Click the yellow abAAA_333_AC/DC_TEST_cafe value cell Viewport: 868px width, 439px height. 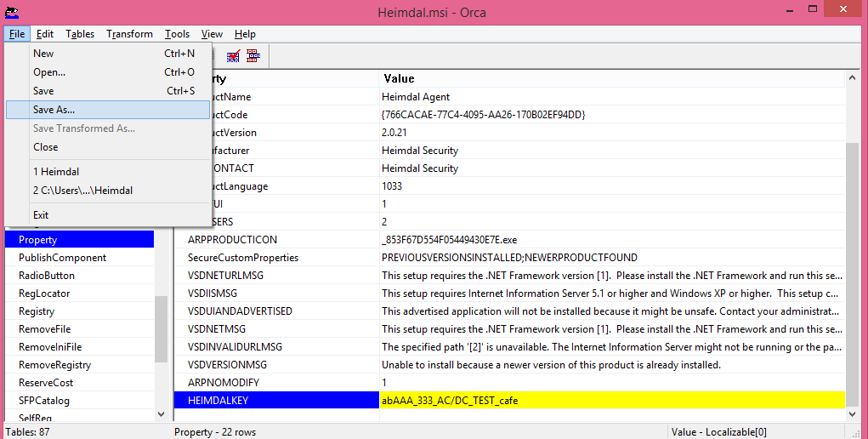[612, 400]
